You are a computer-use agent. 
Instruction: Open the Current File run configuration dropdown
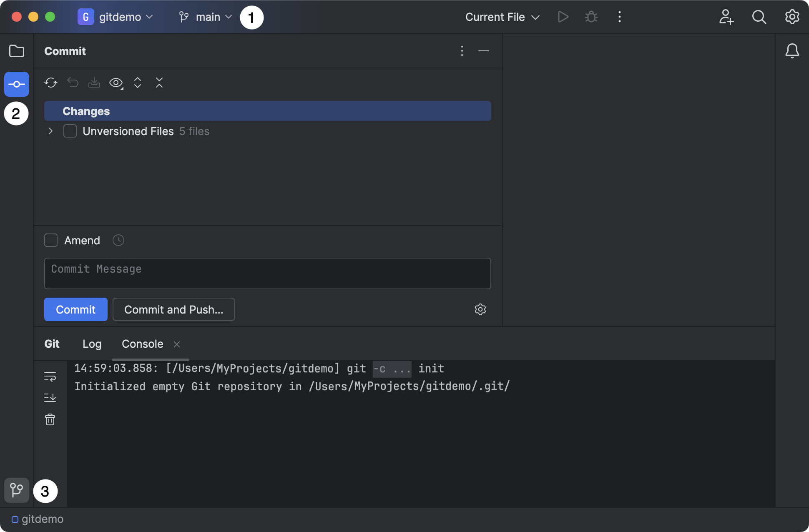pyautogui.click(x=502, y=17)
